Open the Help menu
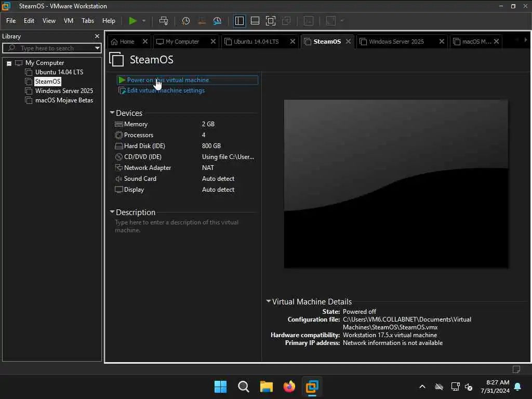 coord(109,21)
